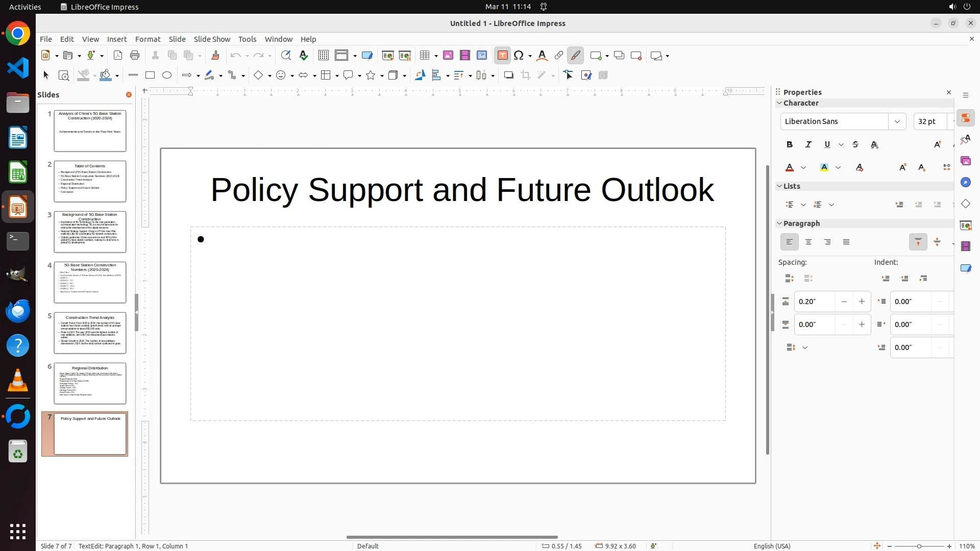The image size is (980, 551).
Task: Select the Ellipse shape tool
Action: (x=167, y=76)
